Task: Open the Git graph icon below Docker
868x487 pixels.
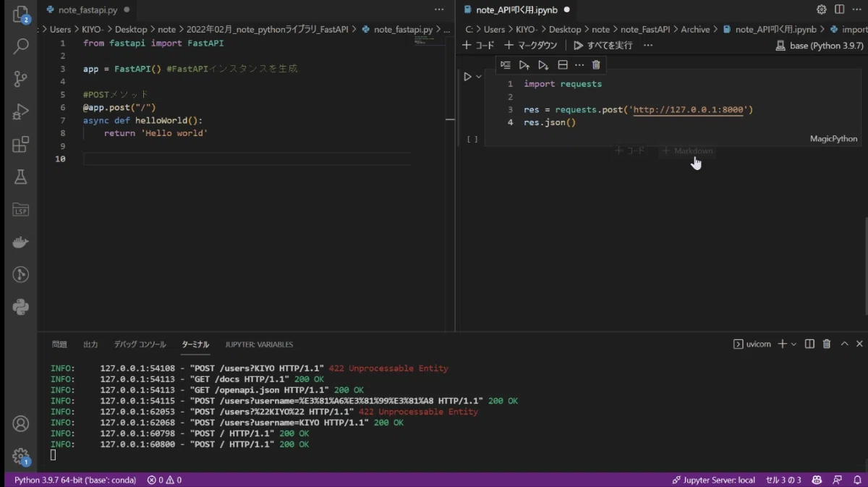Action: 21,274
